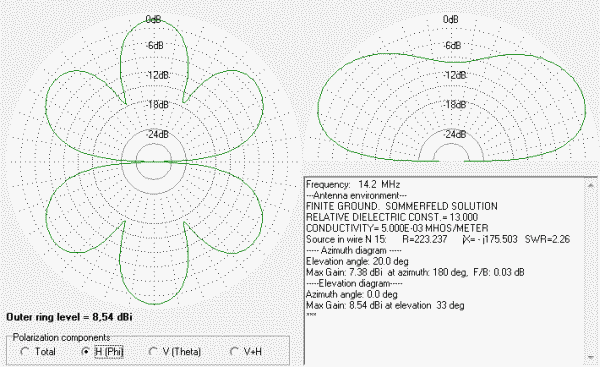600x367 pixels.
Task: Click the Max Gain 7.38 dBi line
Action: coord(415,272)
